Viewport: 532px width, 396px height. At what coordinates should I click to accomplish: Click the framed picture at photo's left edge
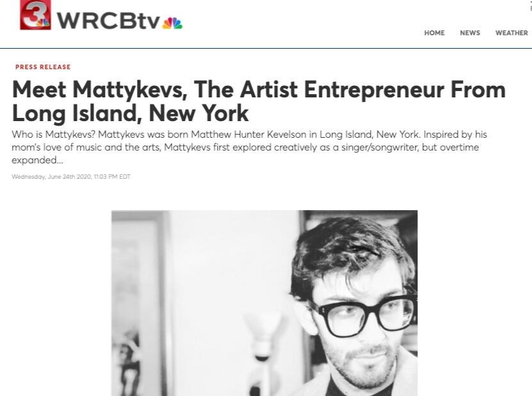click(x=138, y=303)
